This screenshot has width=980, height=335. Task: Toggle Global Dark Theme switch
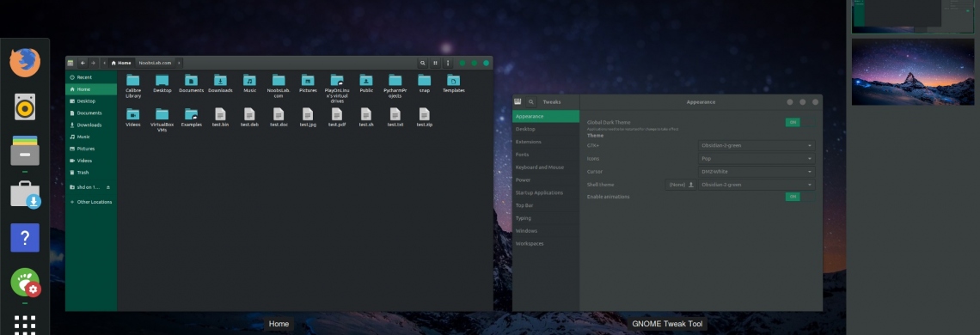pyautogui.click(x=800, y=123)
